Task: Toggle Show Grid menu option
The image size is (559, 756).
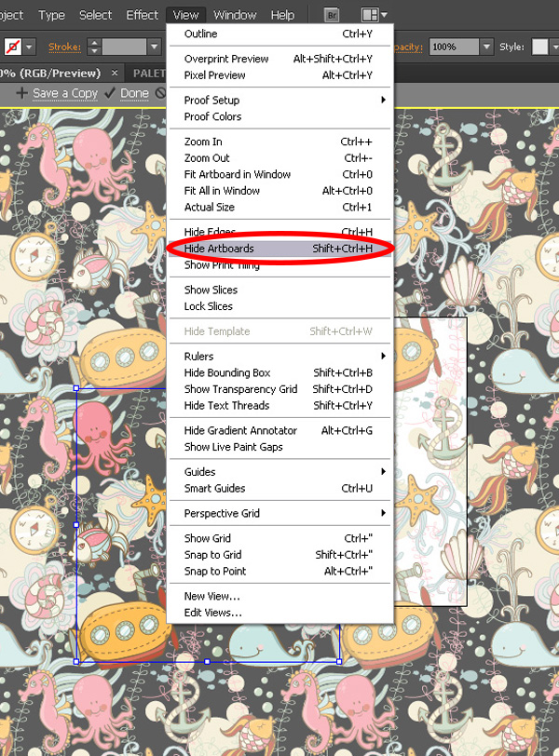Action: 279,538
